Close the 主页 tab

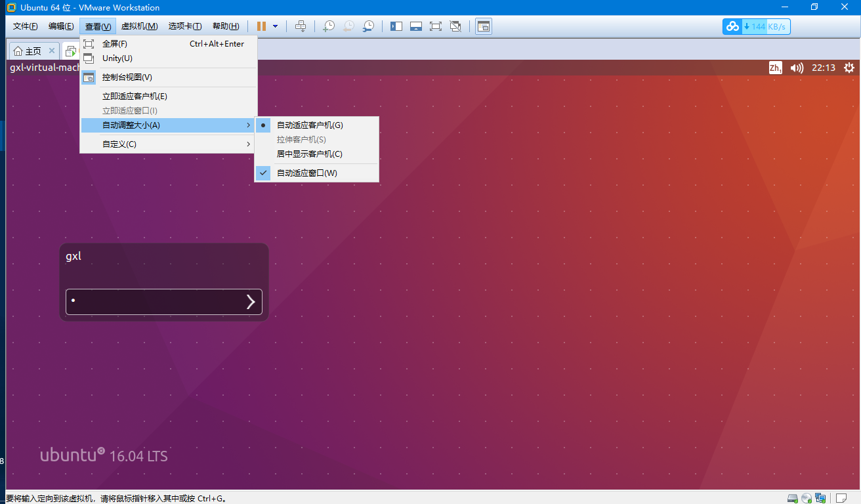(x=52, y=51)
